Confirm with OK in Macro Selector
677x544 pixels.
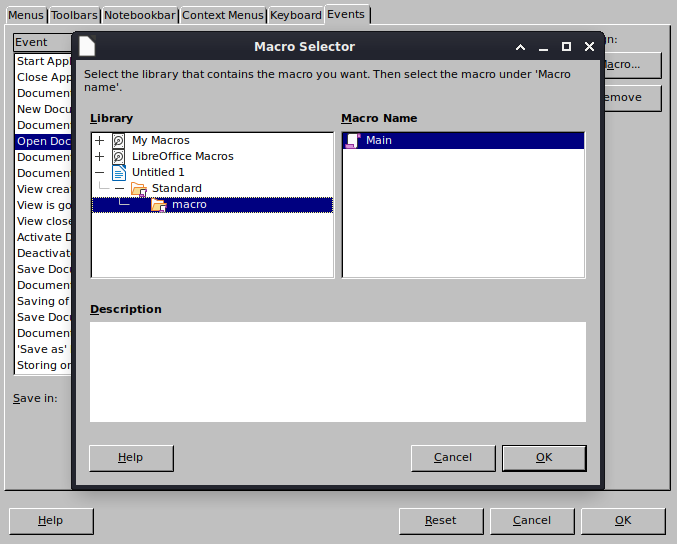point(543,458)
